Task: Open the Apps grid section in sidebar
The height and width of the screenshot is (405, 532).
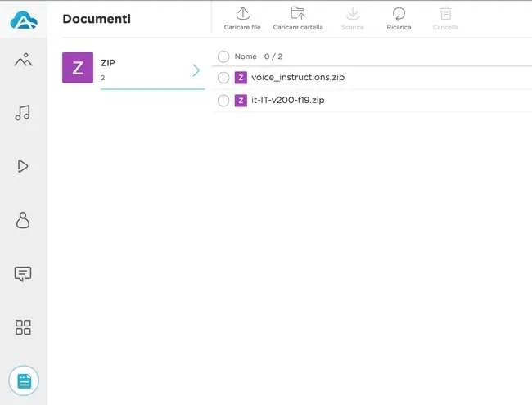Action: pyautogui.click(x=23, y=327)
